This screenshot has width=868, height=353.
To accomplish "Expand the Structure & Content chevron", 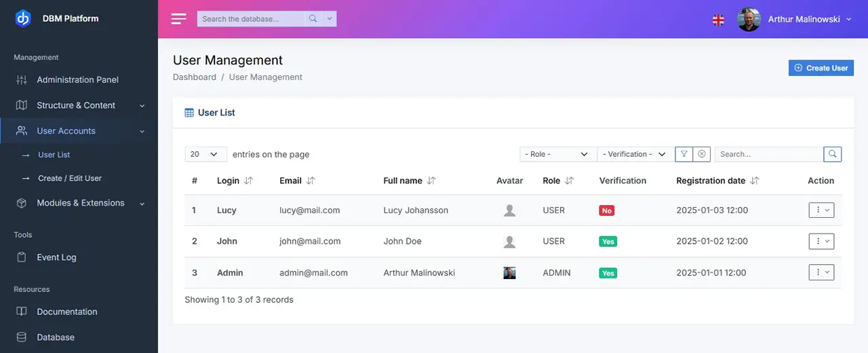I will [142, 106].
